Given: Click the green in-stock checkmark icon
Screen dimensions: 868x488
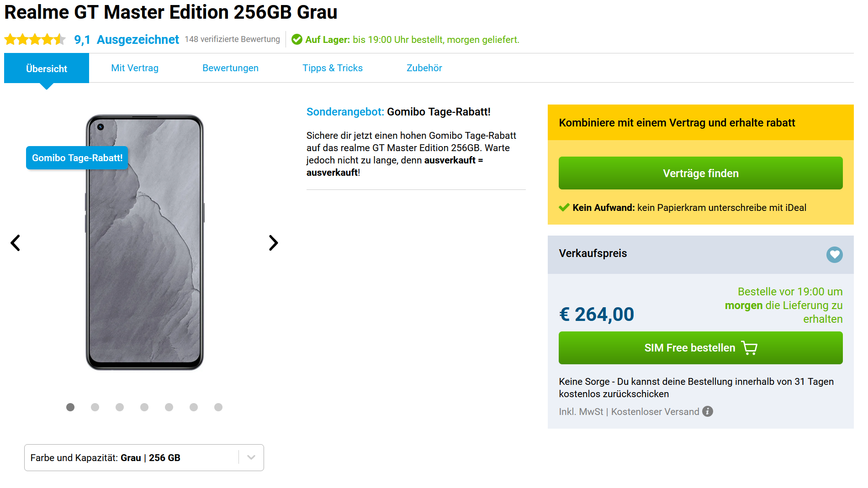Looking at the screenshot, I should pyautogui.click(x=297, y=40).
